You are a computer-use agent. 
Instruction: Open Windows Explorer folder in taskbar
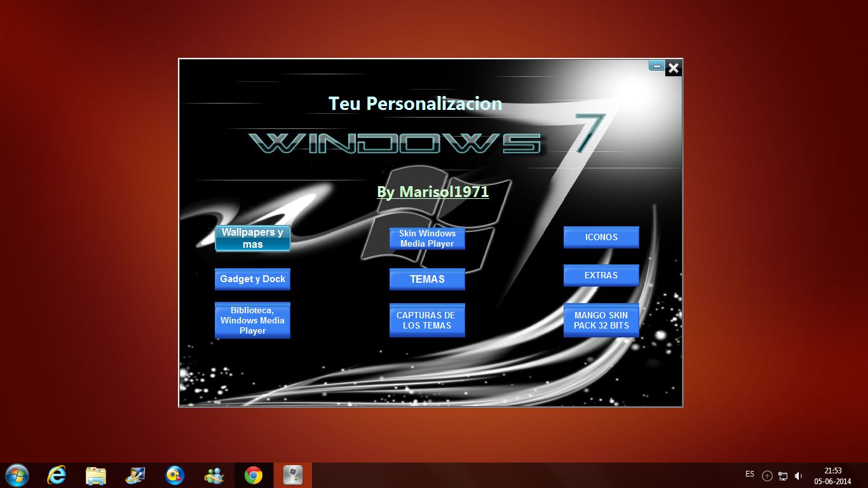96,475
